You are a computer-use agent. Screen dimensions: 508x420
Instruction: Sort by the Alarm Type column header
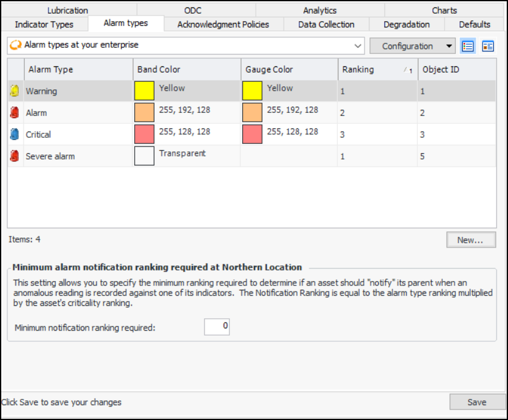coord(78,69)
